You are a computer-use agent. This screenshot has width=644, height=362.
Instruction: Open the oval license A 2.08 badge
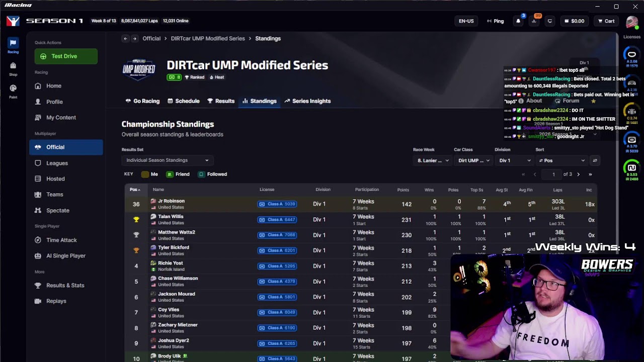(632, 57)
